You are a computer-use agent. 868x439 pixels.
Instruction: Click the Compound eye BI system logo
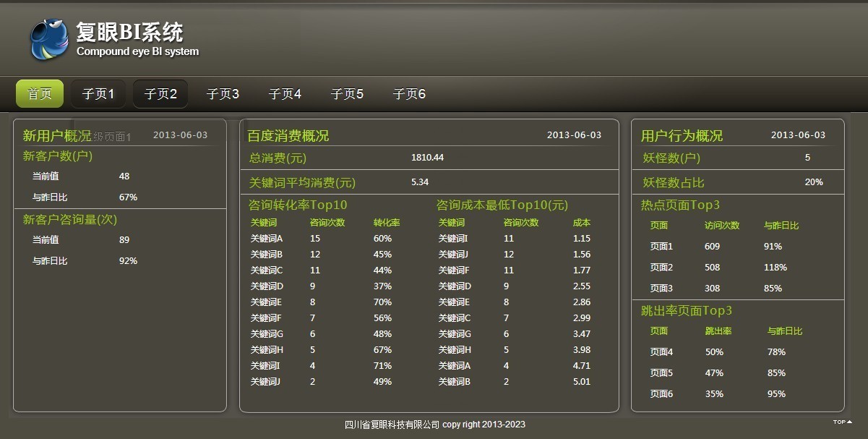tap(49, 40)
